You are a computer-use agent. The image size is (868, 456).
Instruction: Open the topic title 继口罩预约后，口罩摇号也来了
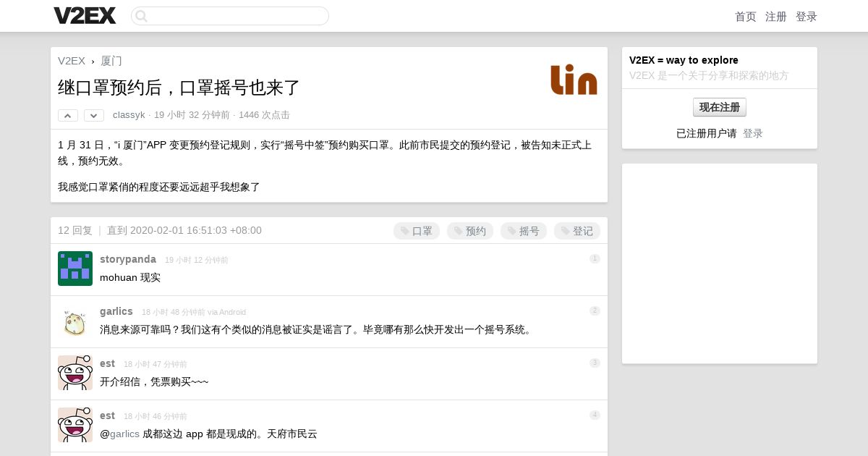click(x=179, y=88)
